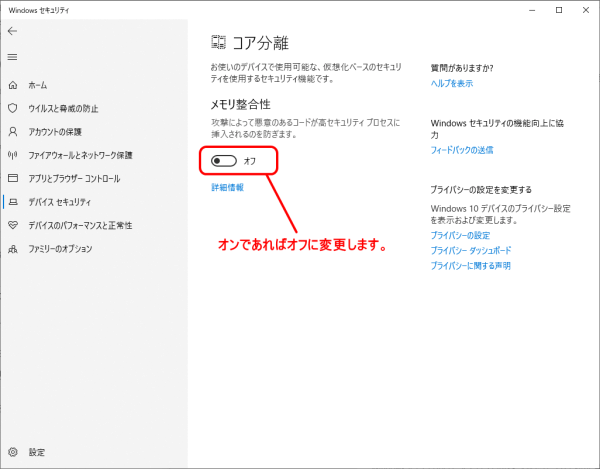600x469 pixels.
Task: Click the フィードバックの送信 link
Action: point(462,150)
